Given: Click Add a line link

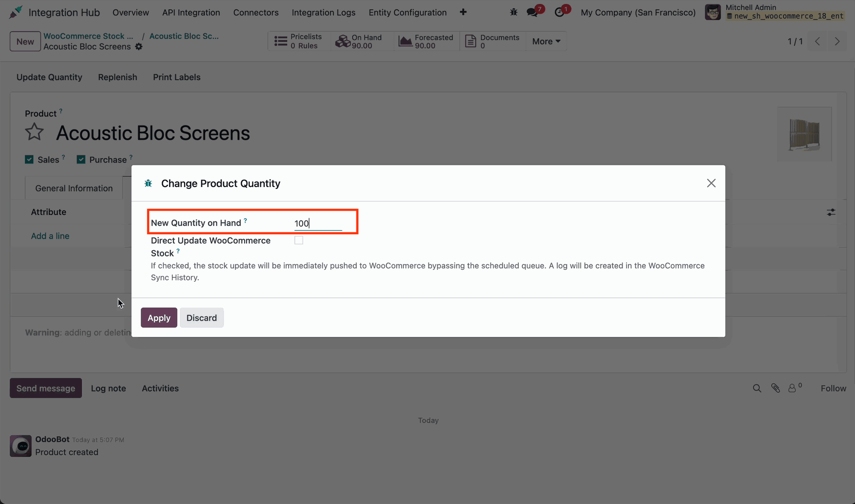Looking at the screenshot, I should click(50, 236).
